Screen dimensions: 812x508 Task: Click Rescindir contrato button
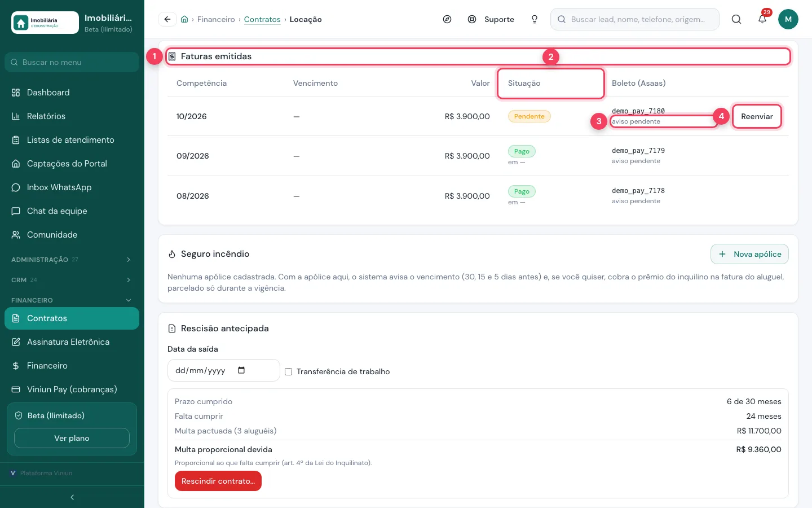218,481
